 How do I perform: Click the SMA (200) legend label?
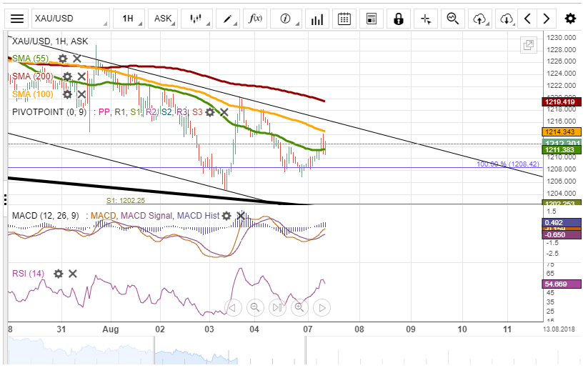(x=33, y=76)
